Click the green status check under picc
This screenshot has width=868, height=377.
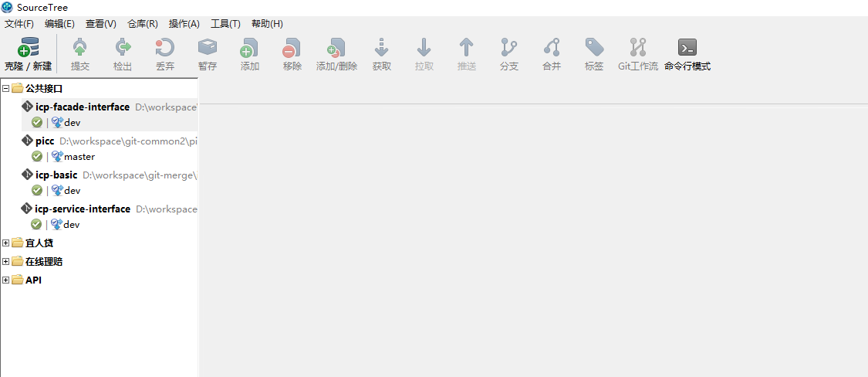tap(37, 156)
